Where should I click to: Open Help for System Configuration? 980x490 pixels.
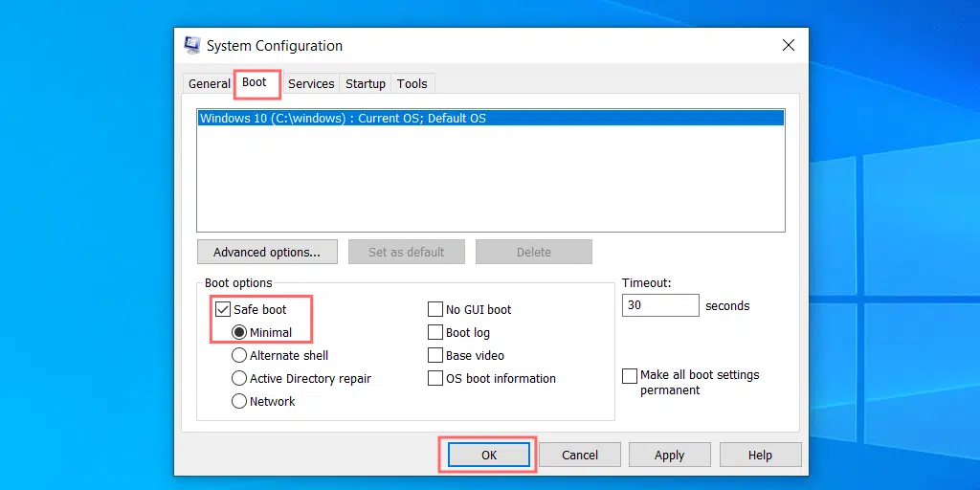760,455
